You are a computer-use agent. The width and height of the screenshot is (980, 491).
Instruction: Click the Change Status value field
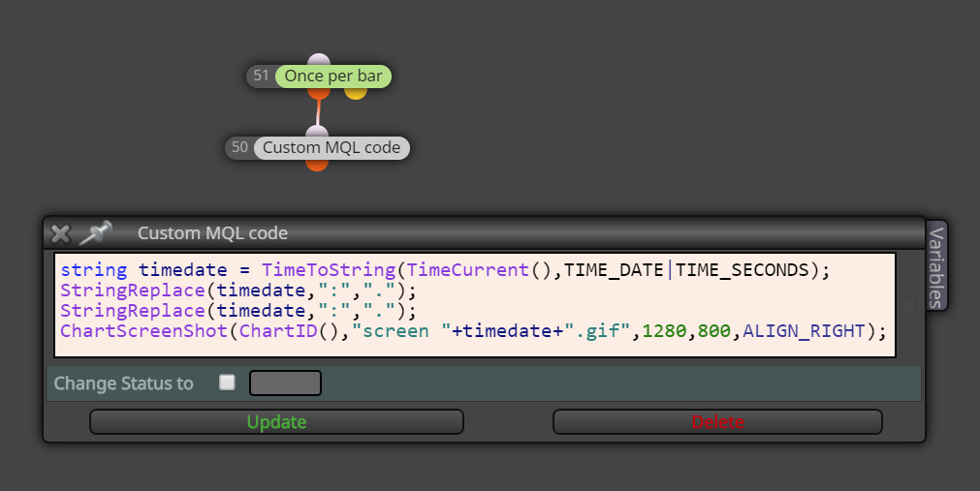tap(286, 383)
